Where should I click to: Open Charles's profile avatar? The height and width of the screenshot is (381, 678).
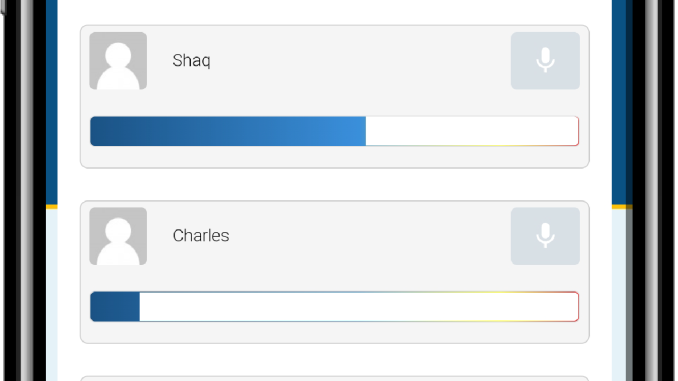(x=118, y=236)
